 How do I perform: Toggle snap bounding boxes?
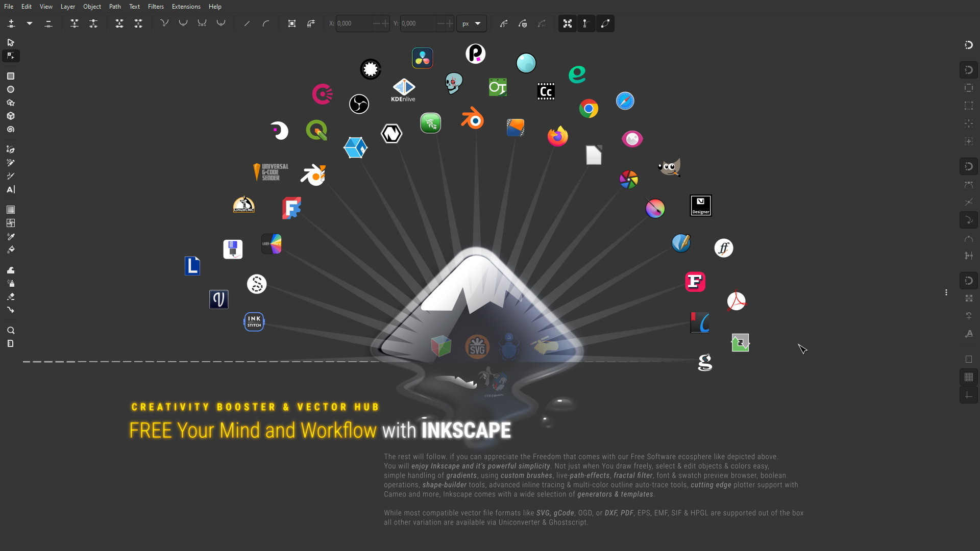tap(969, 70)
